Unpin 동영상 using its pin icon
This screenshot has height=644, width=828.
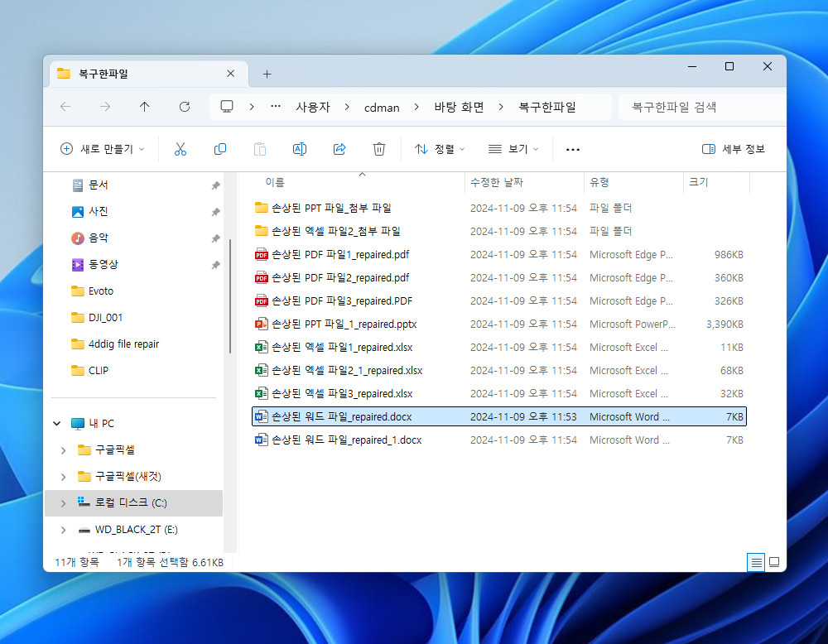[215, 265]
